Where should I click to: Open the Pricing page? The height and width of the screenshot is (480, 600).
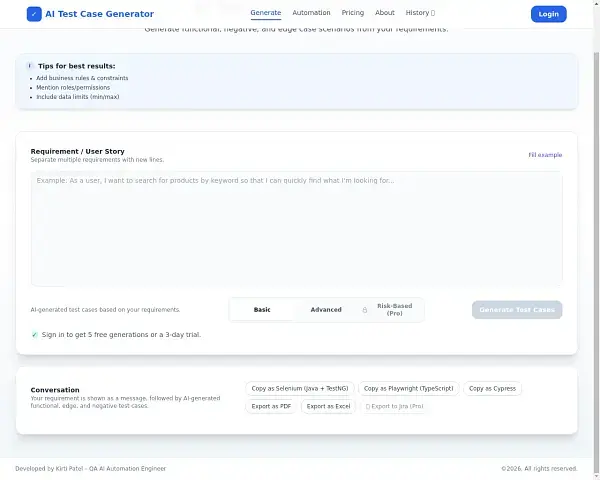click(353, 14)
